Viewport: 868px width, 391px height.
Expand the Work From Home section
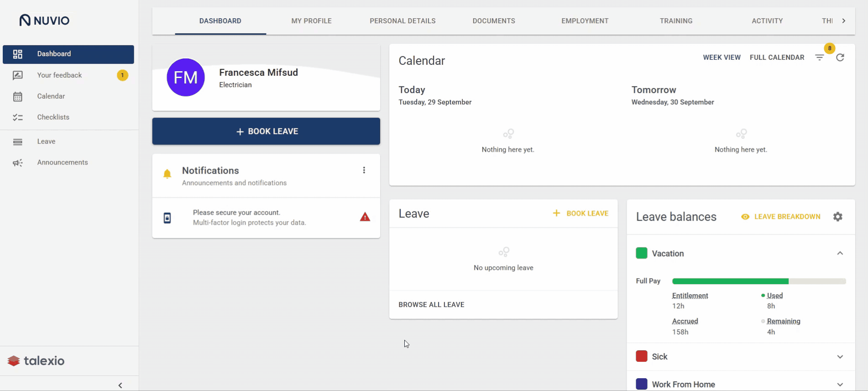(x=840, y=385)
